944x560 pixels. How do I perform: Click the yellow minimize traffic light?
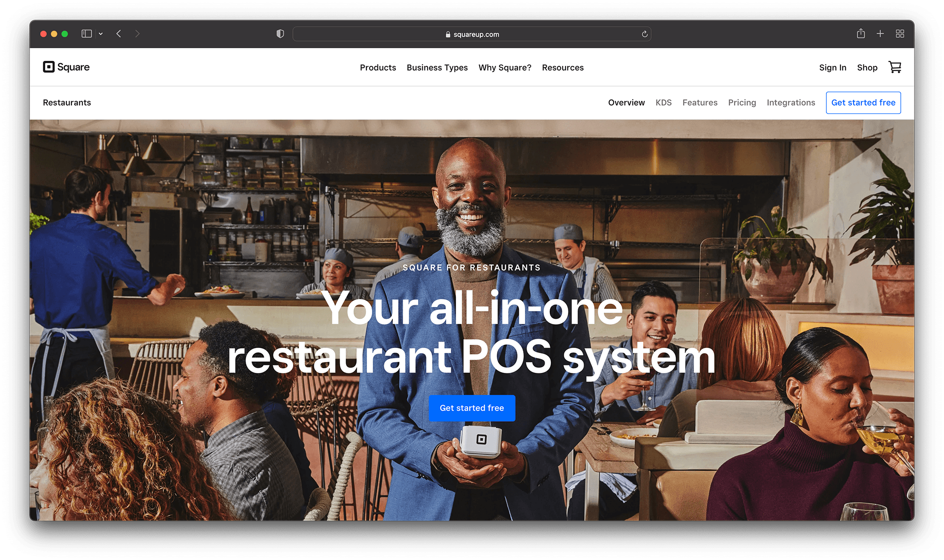[54, 34]
